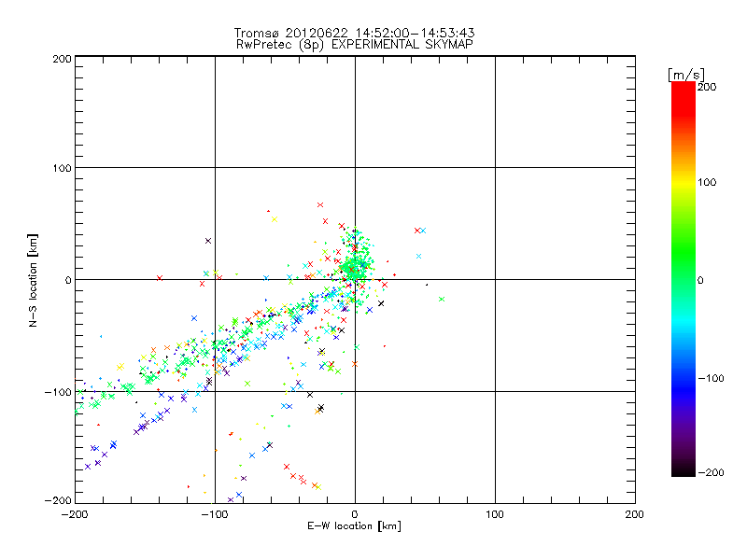Click the red region of the colorbar
This screenshot has width=747, height=560.
click(683, 103)
